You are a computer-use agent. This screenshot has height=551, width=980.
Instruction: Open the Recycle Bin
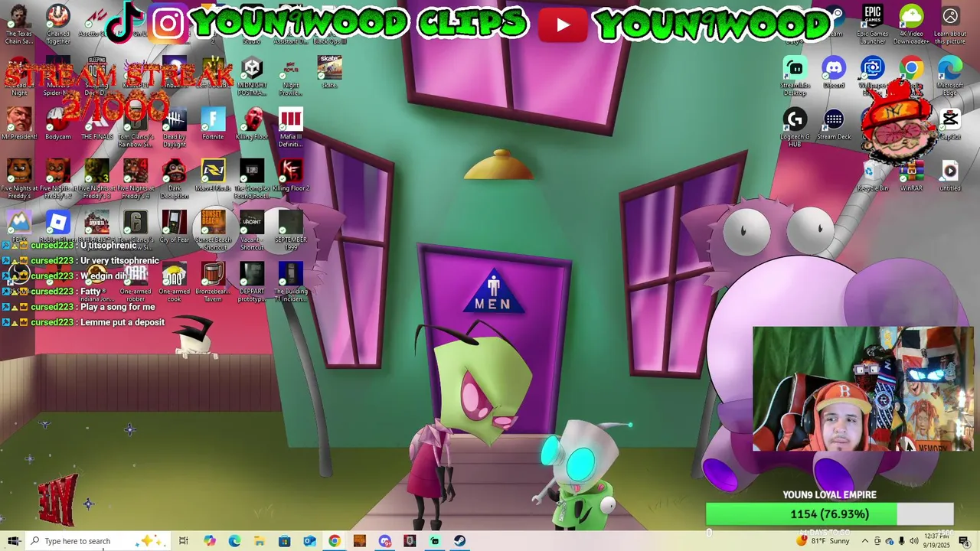[872, 175]
